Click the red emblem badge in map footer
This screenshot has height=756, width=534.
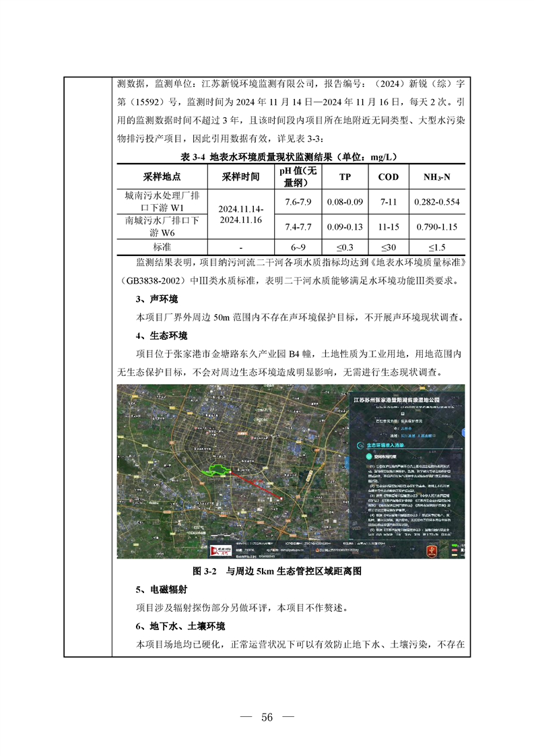(430, 550)
